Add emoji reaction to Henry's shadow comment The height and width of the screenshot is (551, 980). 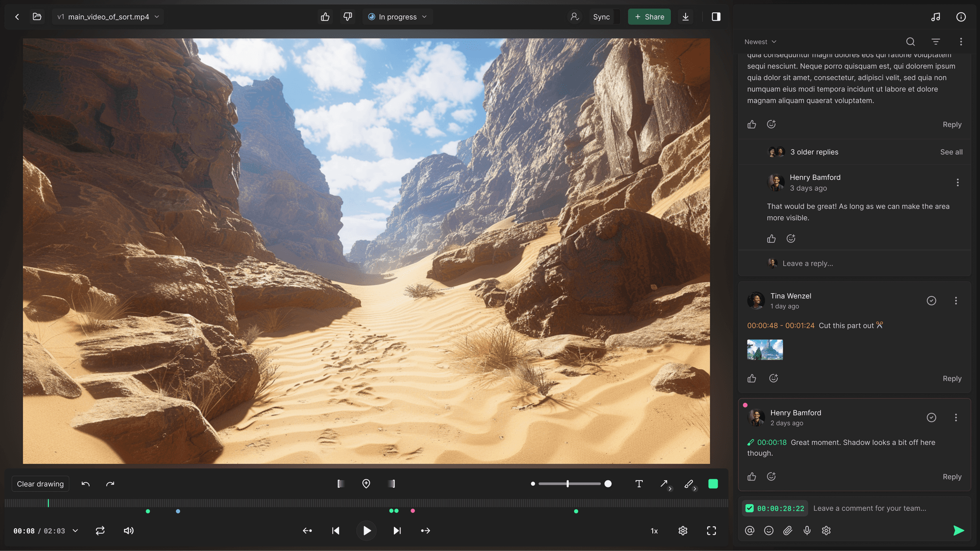(x=771, y=477)
